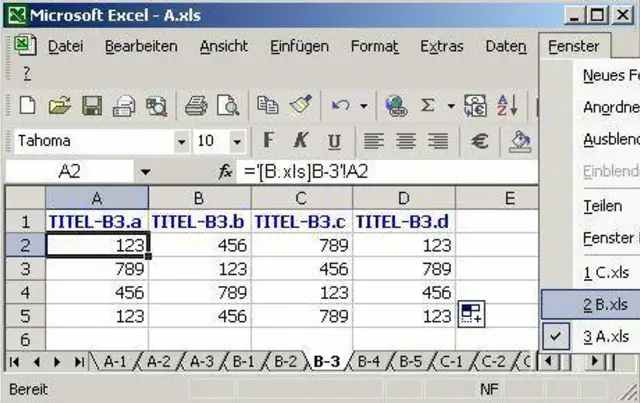Open the question mark help menu
Image resolution: width=640 pixels, height=403 pixels.
(27, 73)
